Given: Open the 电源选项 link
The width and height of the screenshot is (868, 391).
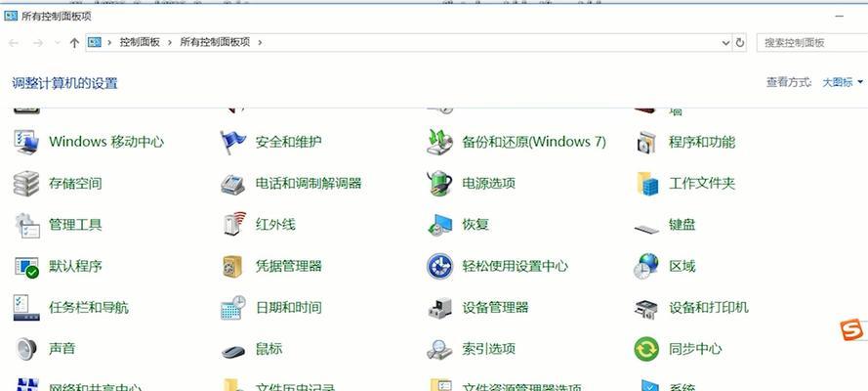Looking at the screenshot, I should tap(489, 184).
